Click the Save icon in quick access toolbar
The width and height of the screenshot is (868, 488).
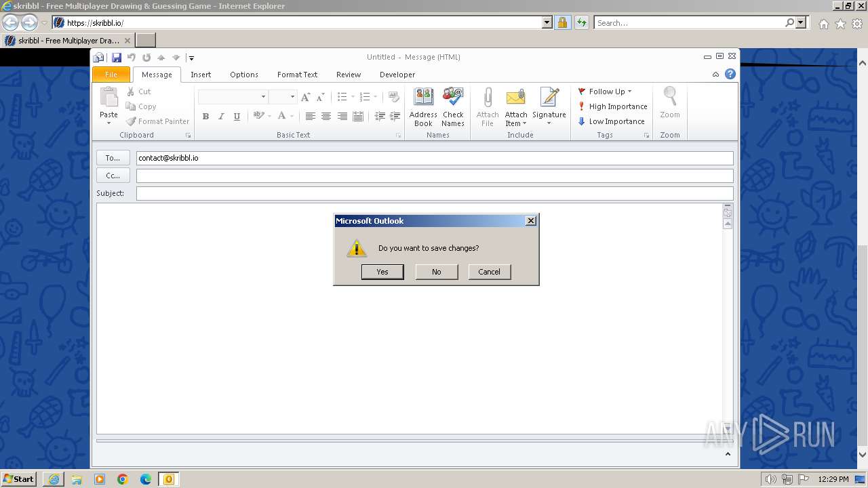tap(117, 58)
